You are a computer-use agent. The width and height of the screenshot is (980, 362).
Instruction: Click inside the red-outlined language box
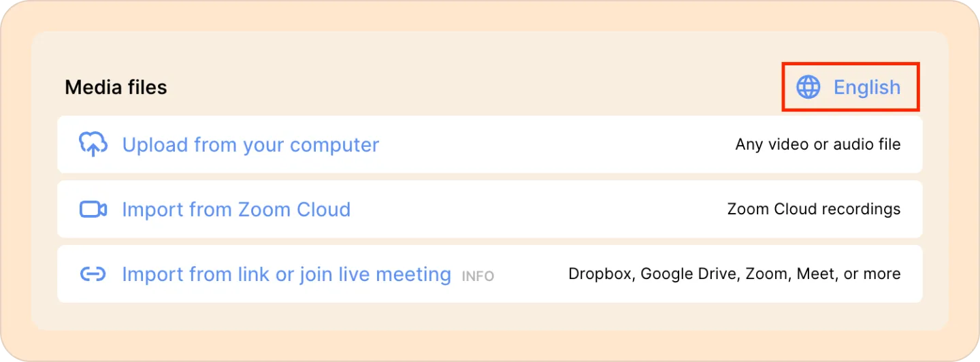coord(851,87)
